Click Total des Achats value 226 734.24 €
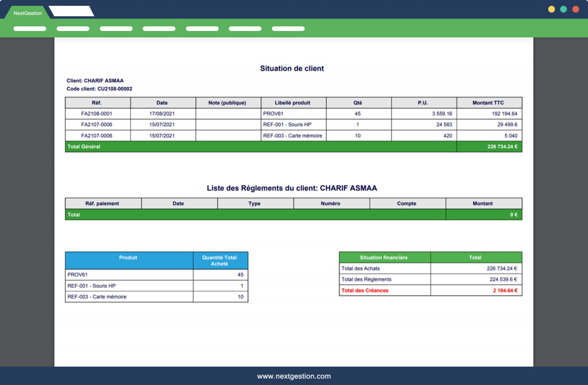 tap(502, 268)
